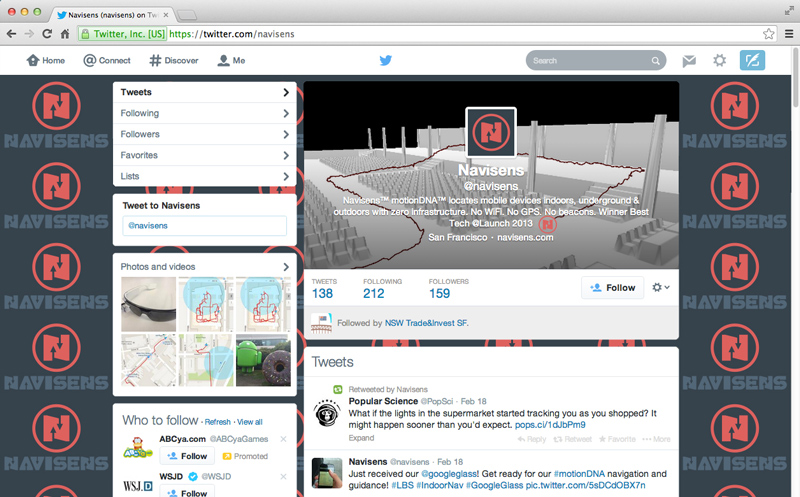Expand Photos and videos section
The image size is (800, 497).
(x=205, y=266)
